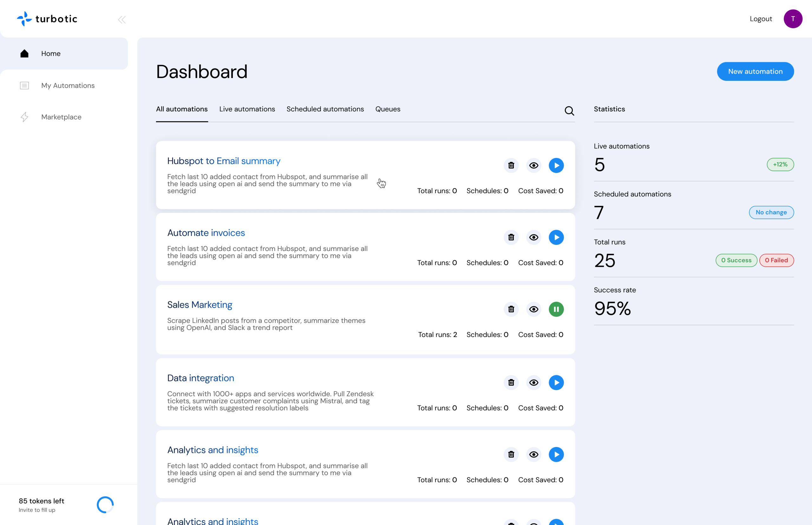
Task: Click 85 tokens left text
Action: coord(41,501)
